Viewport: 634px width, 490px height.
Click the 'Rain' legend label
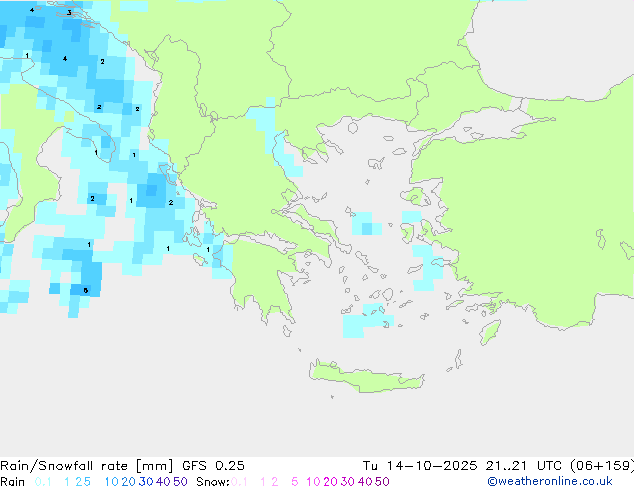coord(13,482)
